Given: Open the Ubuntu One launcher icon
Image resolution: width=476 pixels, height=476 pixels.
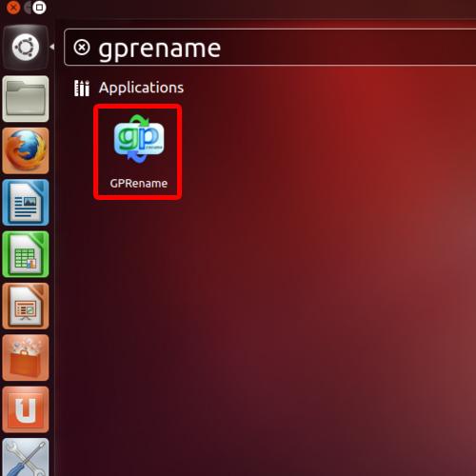Looking at the screenshot, I should [26, 409].
